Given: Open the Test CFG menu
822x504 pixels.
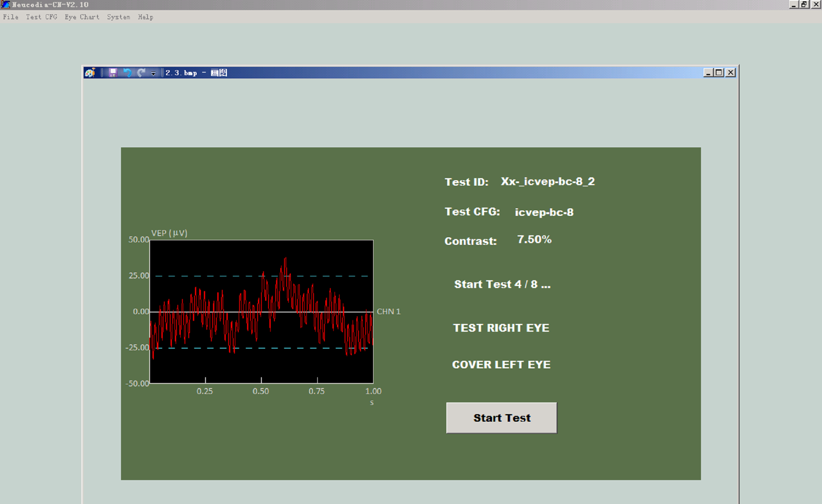Looking at the screenshot, I should point(41,17).
